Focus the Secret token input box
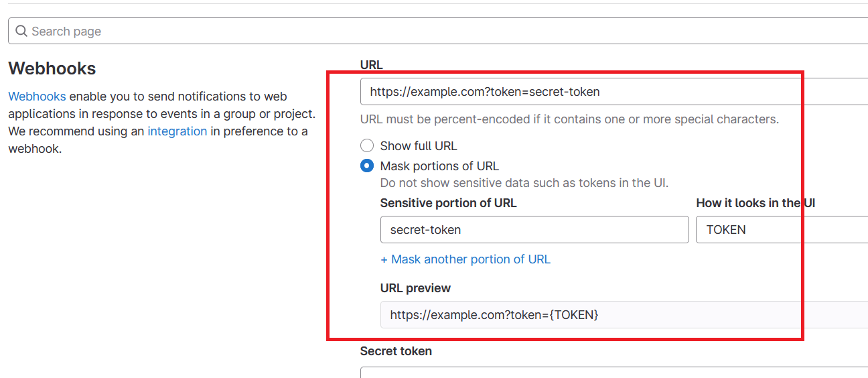The width and height of the screenshot is (868, 378). 603,372
